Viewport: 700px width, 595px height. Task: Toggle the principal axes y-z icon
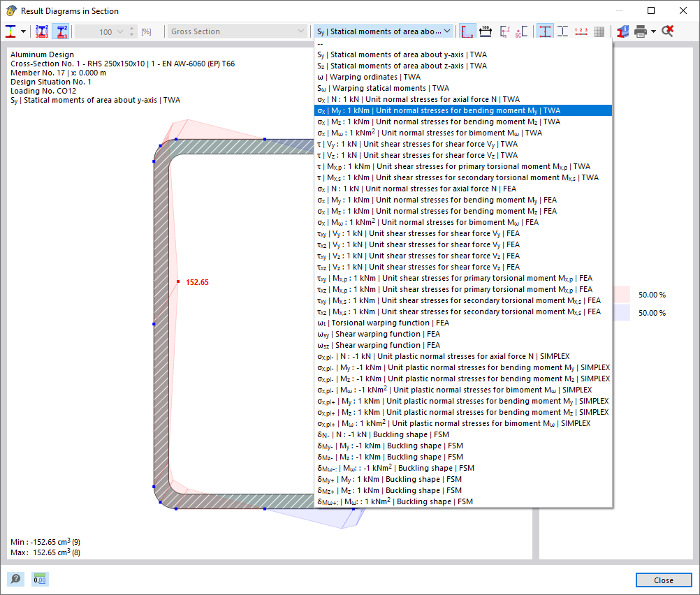tap(504, 31)
